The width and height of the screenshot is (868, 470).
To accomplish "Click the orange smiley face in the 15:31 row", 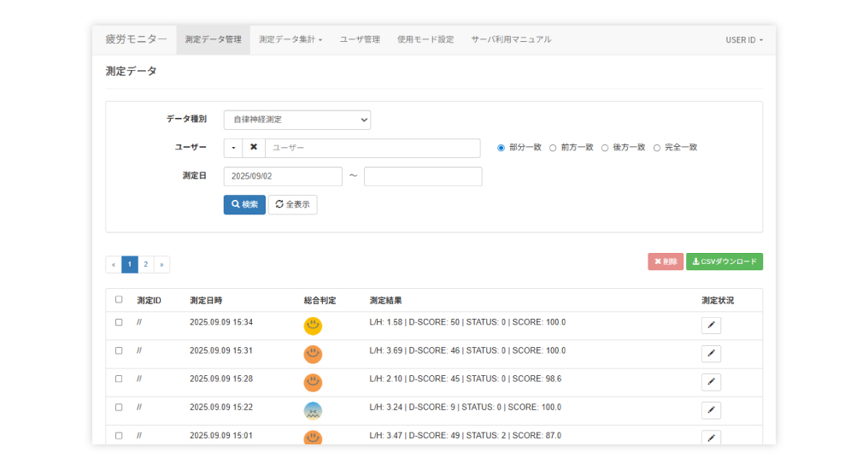I will coord(313,354).
